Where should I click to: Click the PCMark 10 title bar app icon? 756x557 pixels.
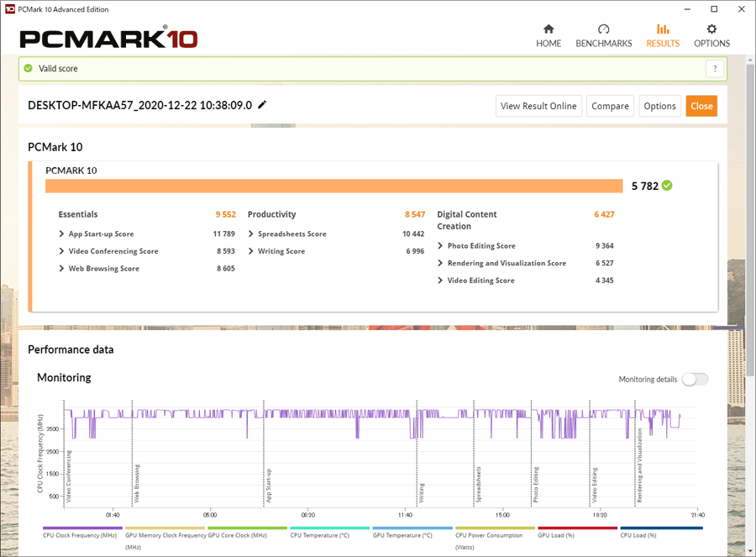(x=9, y=9)
